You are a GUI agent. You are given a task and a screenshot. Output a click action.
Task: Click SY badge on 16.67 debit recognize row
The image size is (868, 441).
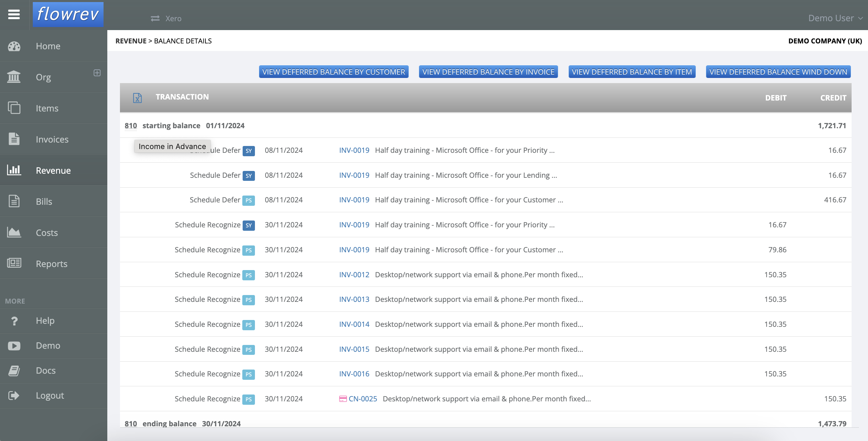tap(249, 225)
